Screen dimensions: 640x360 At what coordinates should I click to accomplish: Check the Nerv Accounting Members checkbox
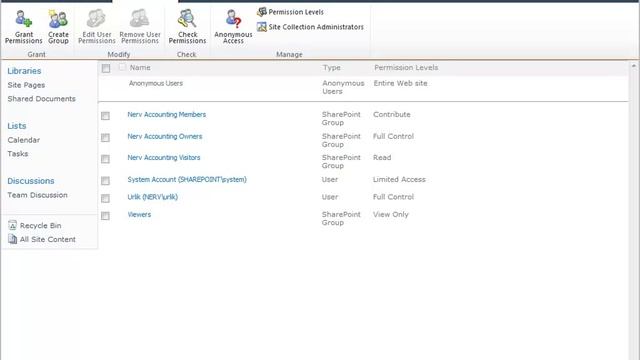tap(105, 116)
